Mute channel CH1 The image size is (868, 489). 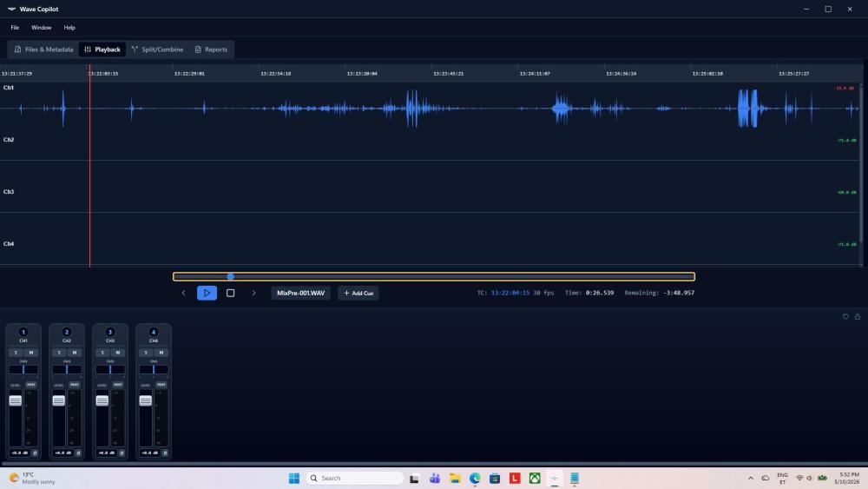coord(31,353)
